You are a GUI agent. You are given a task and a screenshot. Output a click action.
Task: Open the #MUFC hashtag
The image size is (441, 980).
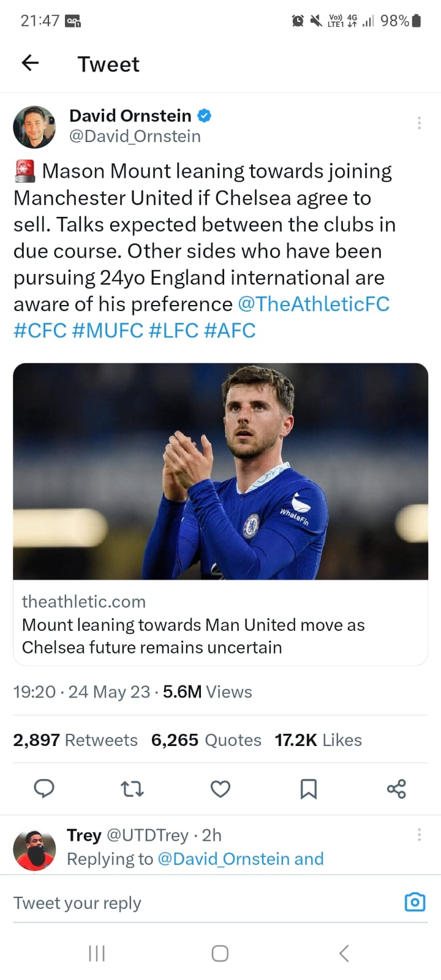pos(107,330)
